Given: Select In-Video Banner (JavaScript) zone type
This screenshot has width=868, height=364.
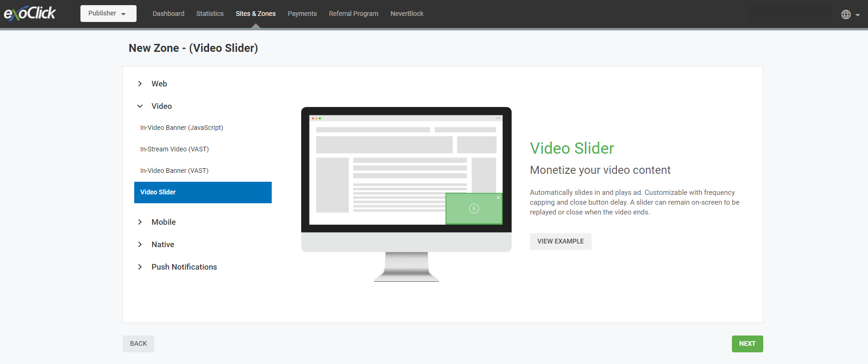Looking at the screenshot, I should pyautogui.click(x=203, y=128).
